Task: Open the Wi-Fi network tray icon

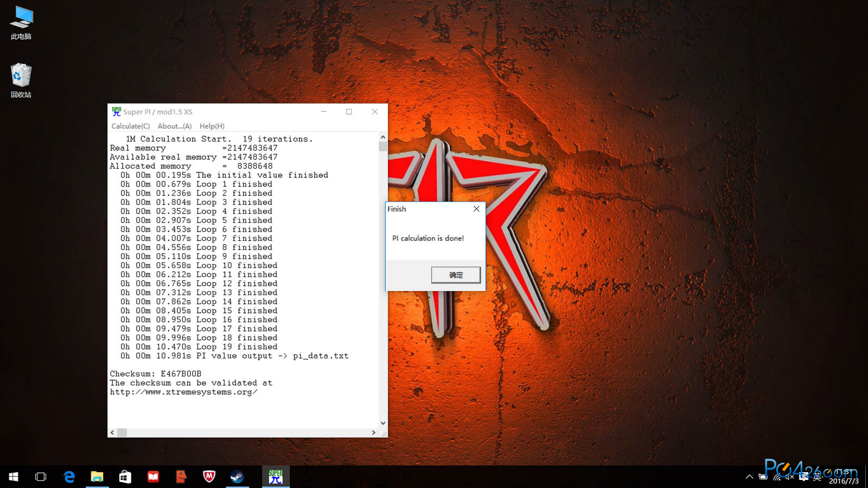Action: pyautogui.click(x=776, y=477)
